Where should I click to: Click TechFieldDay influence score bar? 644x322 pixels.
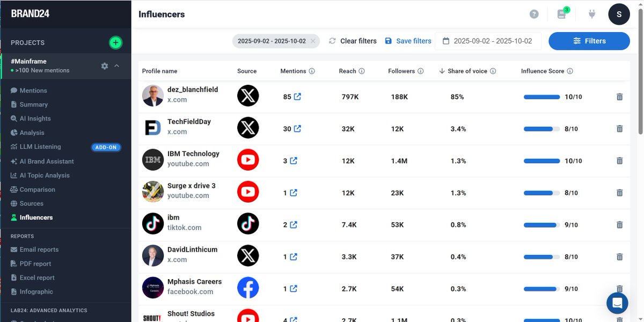[x=542, y=129]
